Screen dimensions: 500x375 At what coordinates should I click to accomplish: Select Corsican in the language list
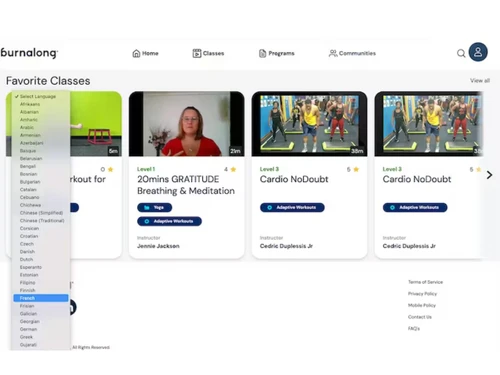point(41,228)
